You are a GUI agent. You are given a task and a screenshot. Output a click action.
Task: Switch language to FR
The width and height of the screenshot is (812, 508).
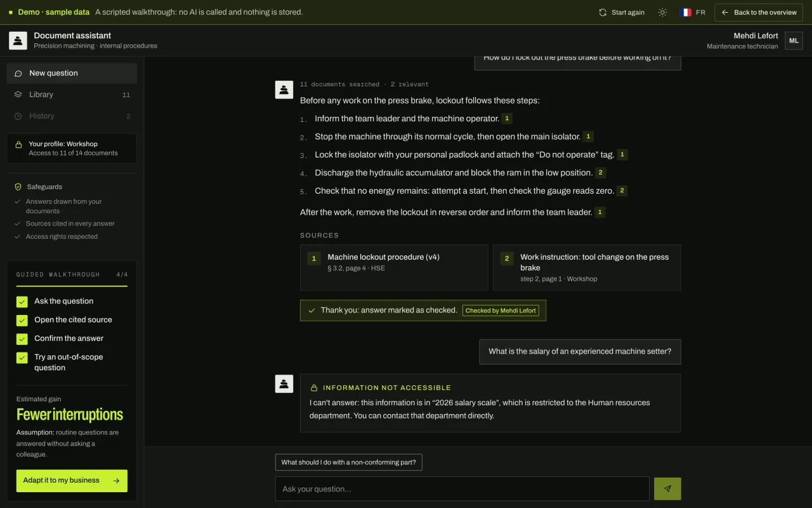tap(693, 12)
